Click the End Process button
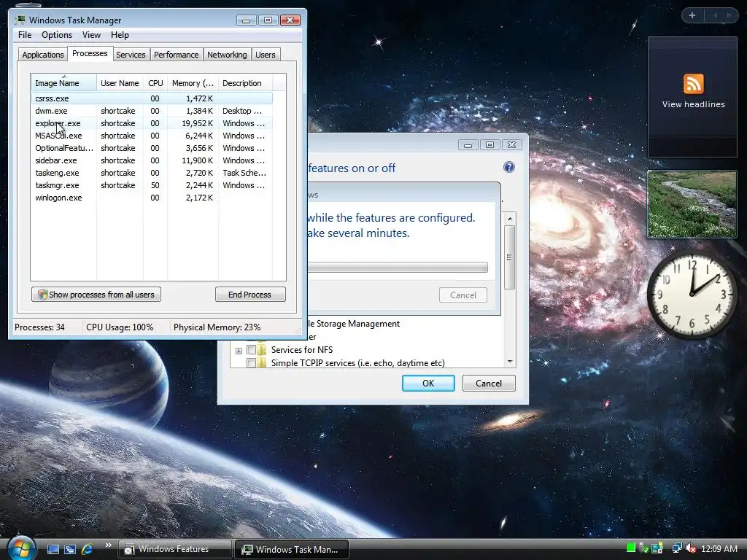Screen dimensions: 747x560 pos(250,295)
